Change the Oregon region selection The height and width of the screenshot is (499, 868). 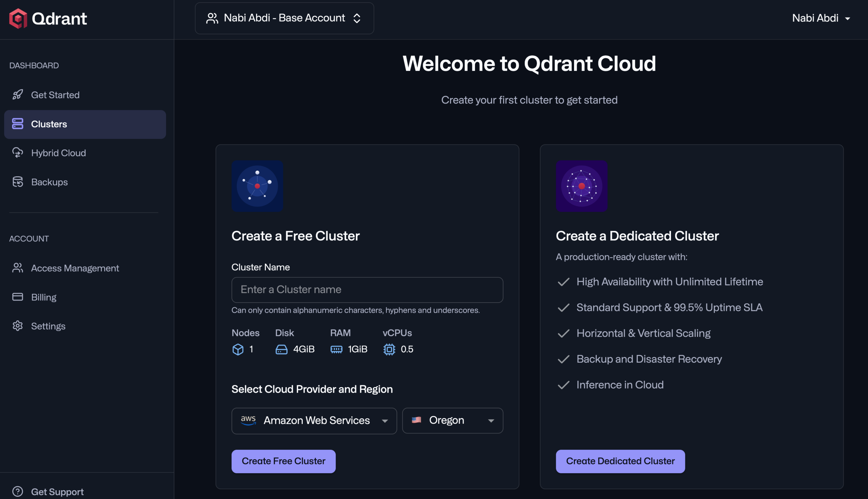pos(452,420)
